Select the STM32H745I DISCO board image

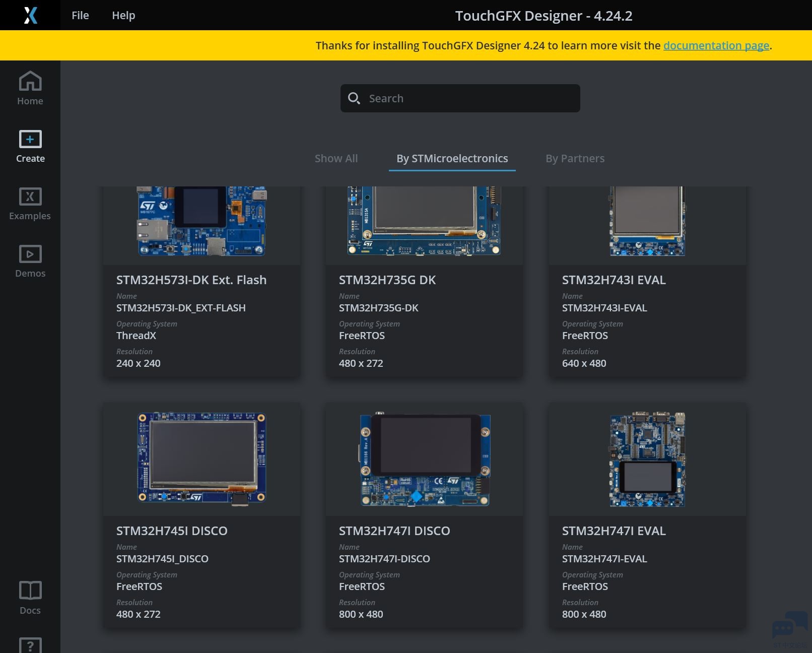[202, 458]
